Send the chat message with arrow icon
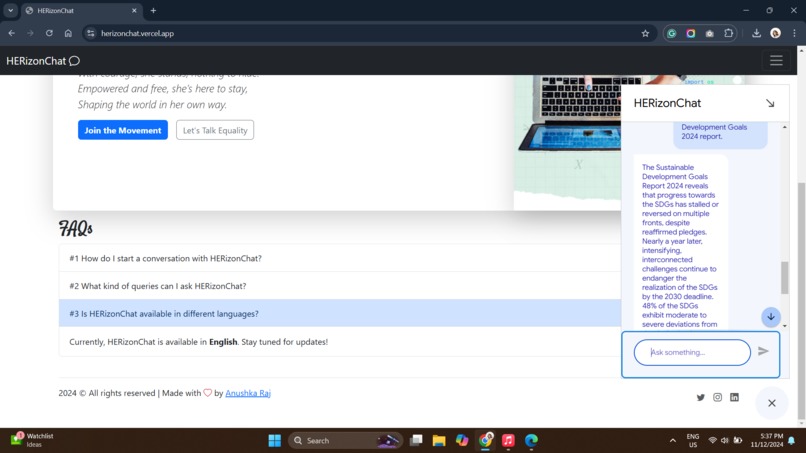The height and width of the screenshot is (453, 806). pos(763,351)
